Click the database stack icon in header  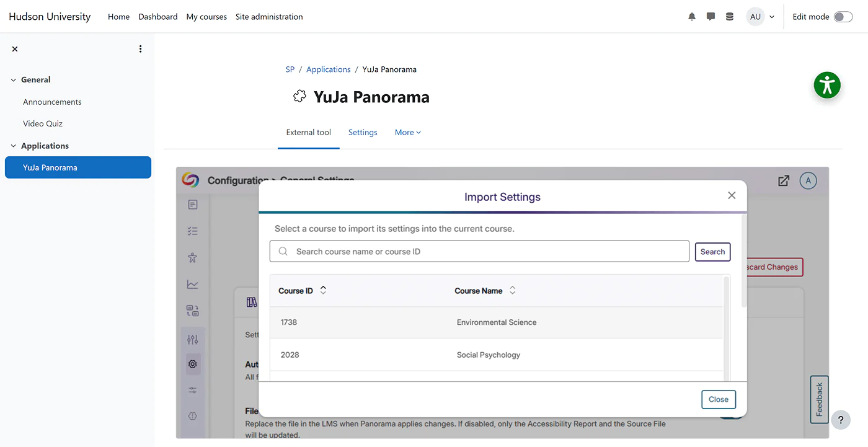point(730,17)
